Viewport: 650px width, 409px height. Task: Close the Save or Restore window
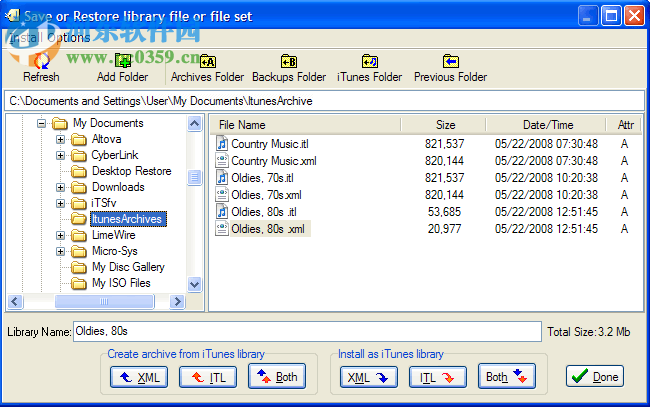click(634, 16)
